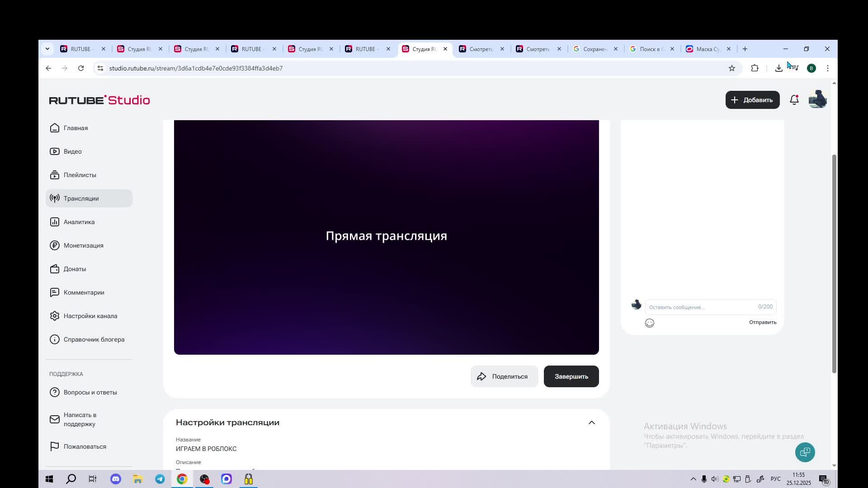
Task: Open Chrome downloads icon
Action: pyautogui.click(x=778, y=68)
